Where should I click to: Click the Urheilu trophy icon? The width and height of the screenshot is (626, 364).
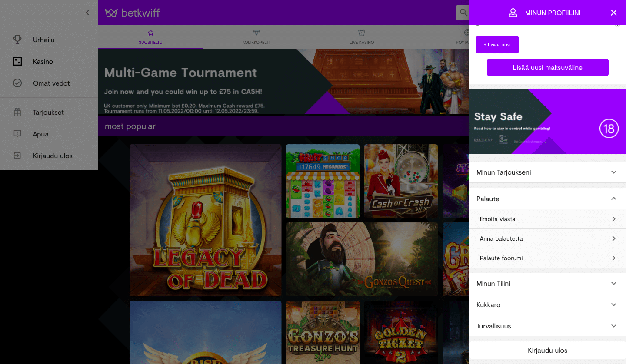[x=17, y=40]
